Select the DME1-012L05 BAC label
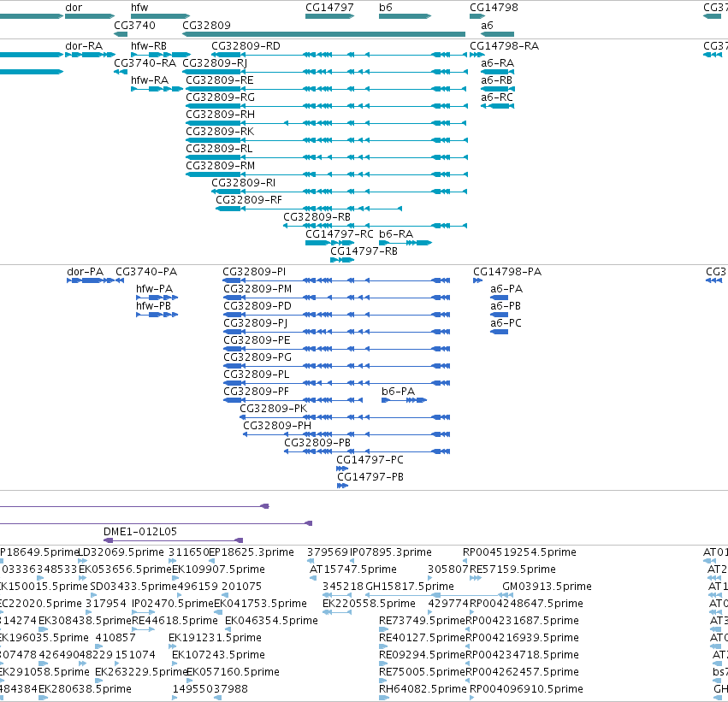The image size is (728, 702). pyautogui.click(x=139, y=532)
